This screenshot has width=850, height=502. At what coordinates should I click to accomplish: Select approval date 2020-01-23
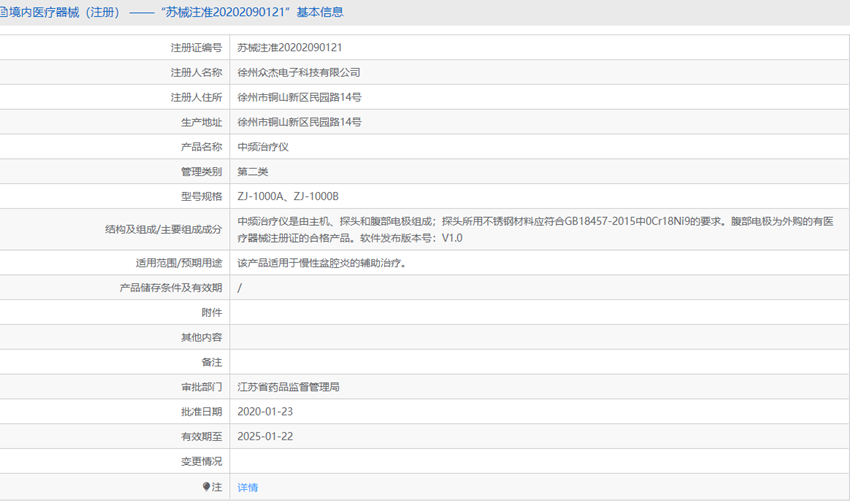(265, 412)
